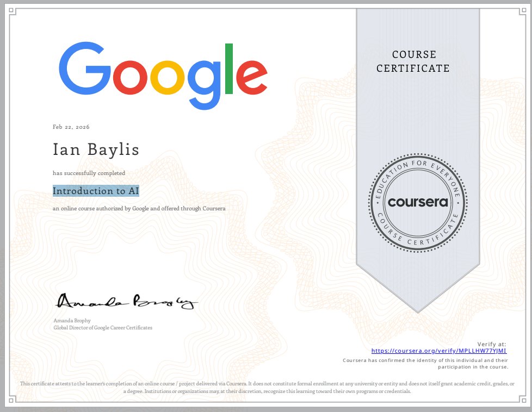Click the 'Verify at:' label
Screen dimensions: 532x412
[492, 344]
